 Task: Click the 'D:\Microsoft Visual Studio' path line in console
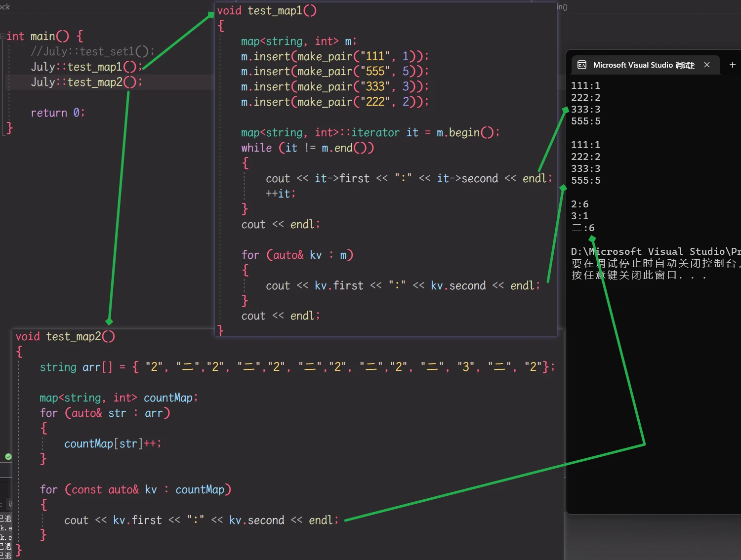pos(656,251)
